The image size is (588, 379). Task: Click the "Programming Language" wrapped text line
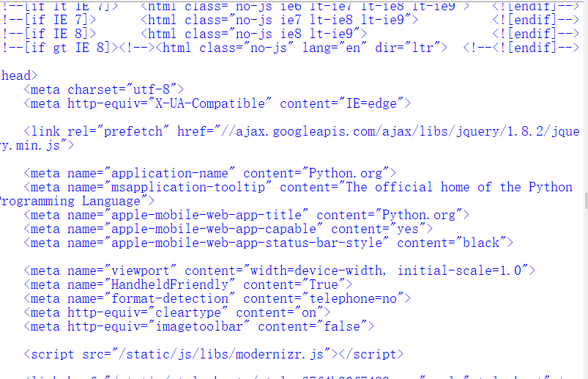[77, 201]
